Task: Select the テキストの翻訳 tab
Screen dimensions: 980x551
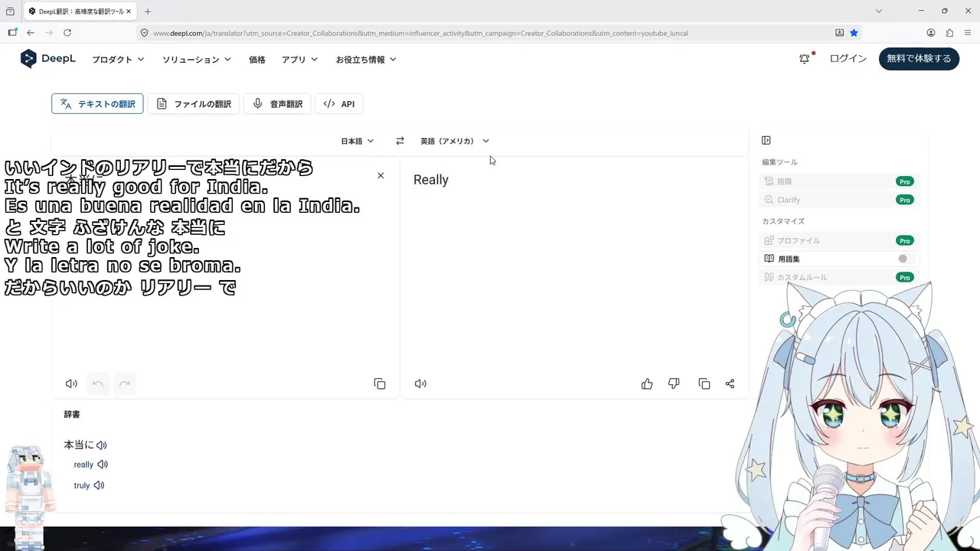Action: 98,104
